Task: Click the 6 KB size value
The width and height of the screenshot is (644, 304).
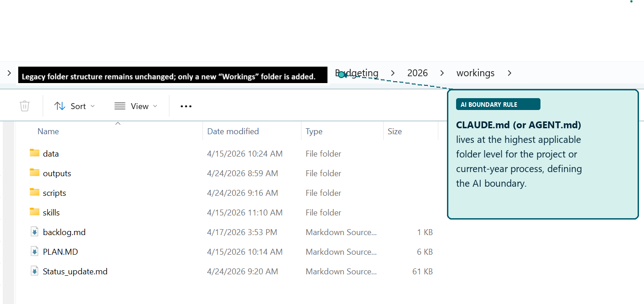Action: 425,252
